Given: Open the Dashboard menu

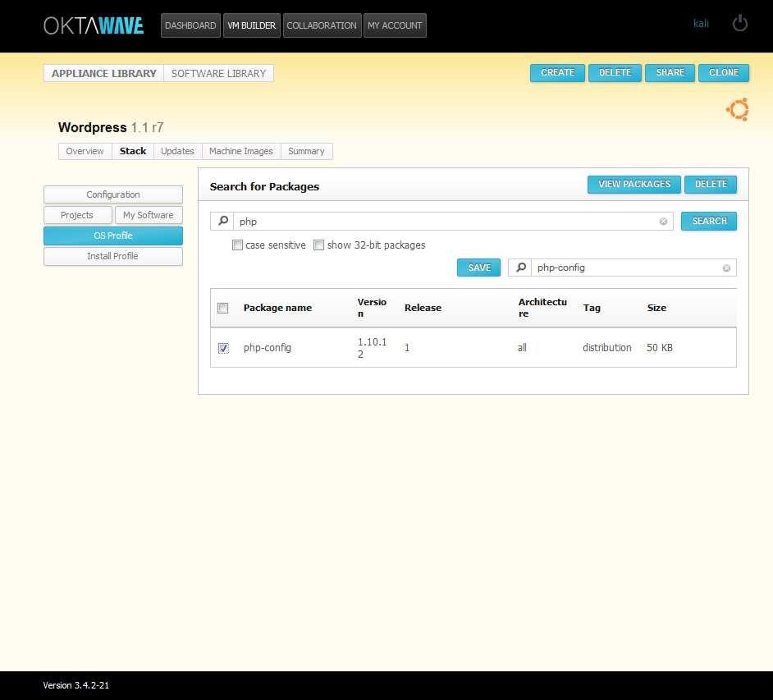Looking at the screenshot, I should coord(190,25).
